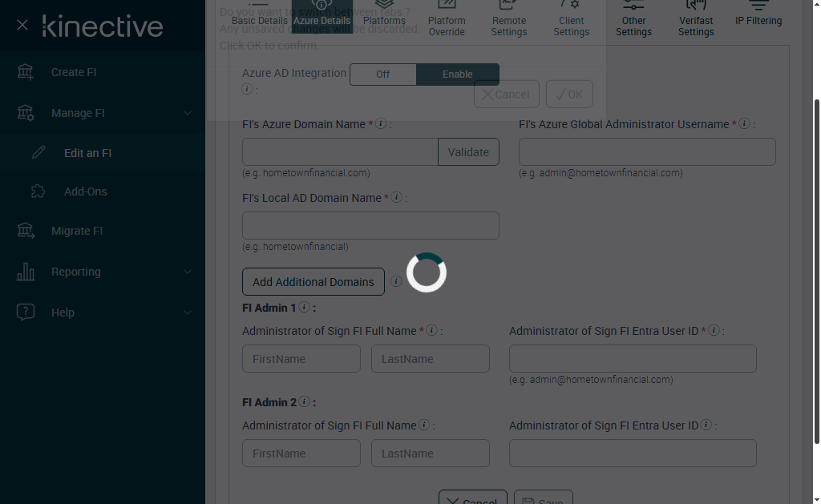Click the Create FI bank icon
The image size is (821, 504).
25,71
